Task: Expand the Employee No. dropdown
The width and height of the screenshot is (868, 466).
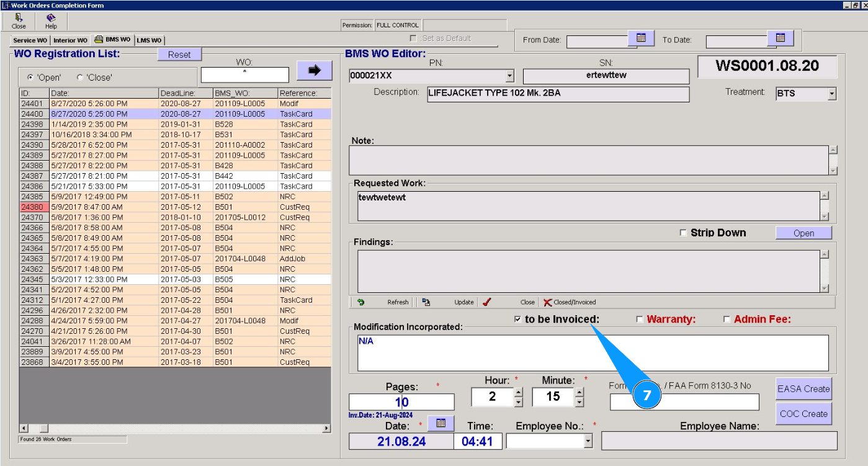Action: pyautogui.click(x=588, y=441)
